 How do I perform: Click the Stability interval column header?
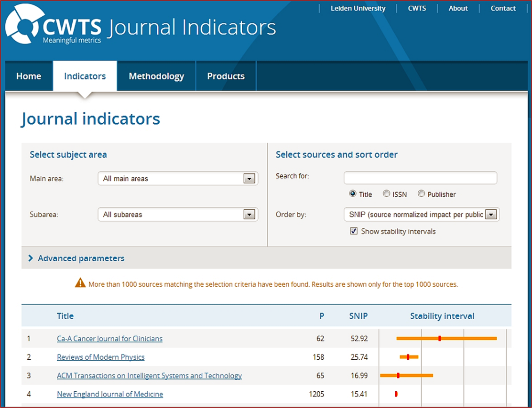(442, 316)
